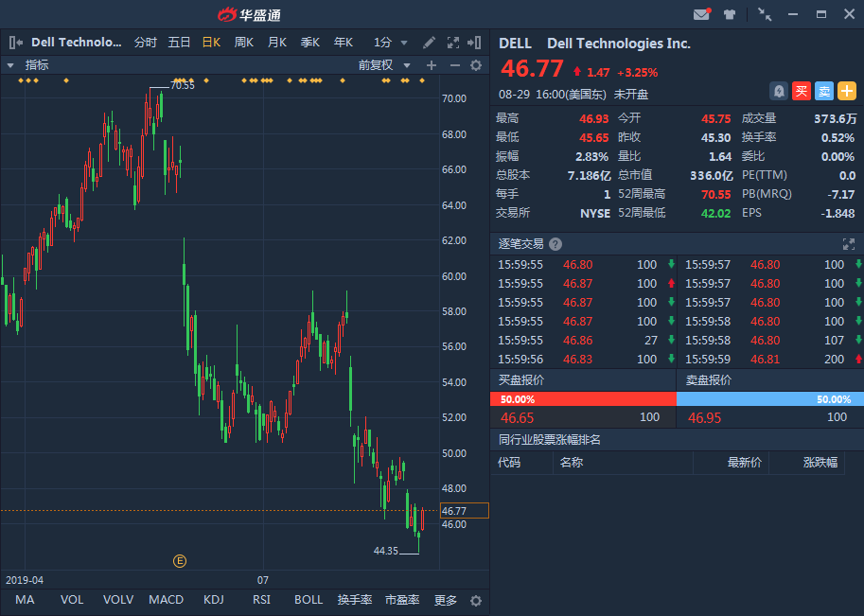Click the blue 50.00% sell ratio bar

point(770,399)
